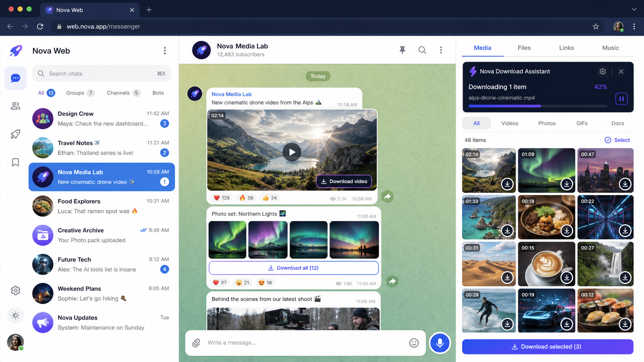Pause the alps-drone-cinematic.mp4 download
Screen dimensions: 644x362
pos(621,99)
